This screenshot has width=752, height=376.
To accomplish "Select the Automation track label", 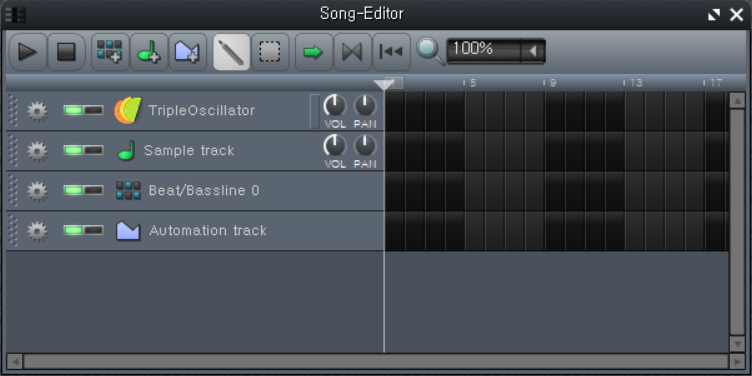I will [208, 231].
